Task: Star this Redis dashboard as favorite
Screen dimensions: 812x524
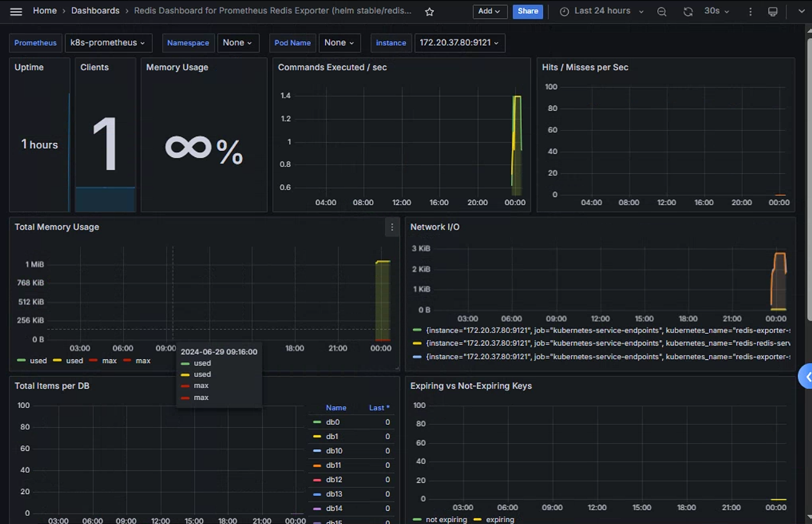Action: pos(429,12)
